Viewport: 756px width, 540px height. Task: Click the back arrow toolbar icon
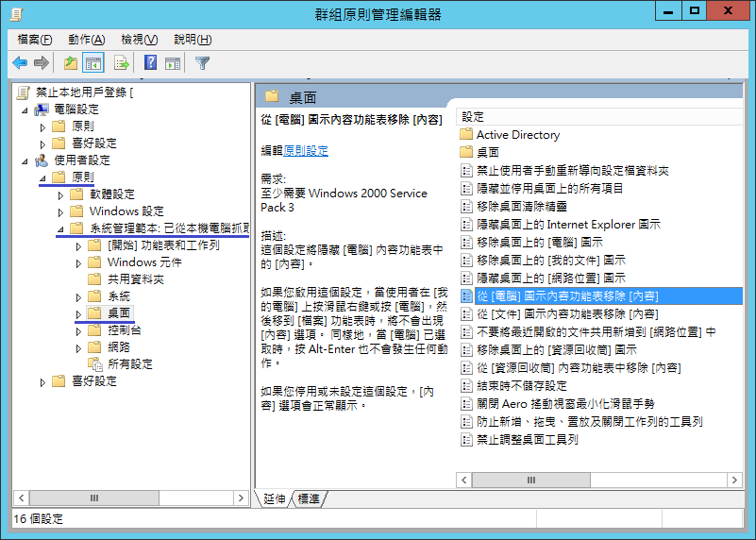(20, 62)
